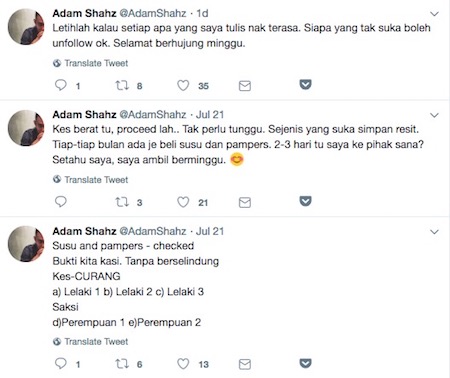The height and width of the screenshot is (378, 450).
Task: Send the first tweet via direct message
Action: tap(245, 86)
